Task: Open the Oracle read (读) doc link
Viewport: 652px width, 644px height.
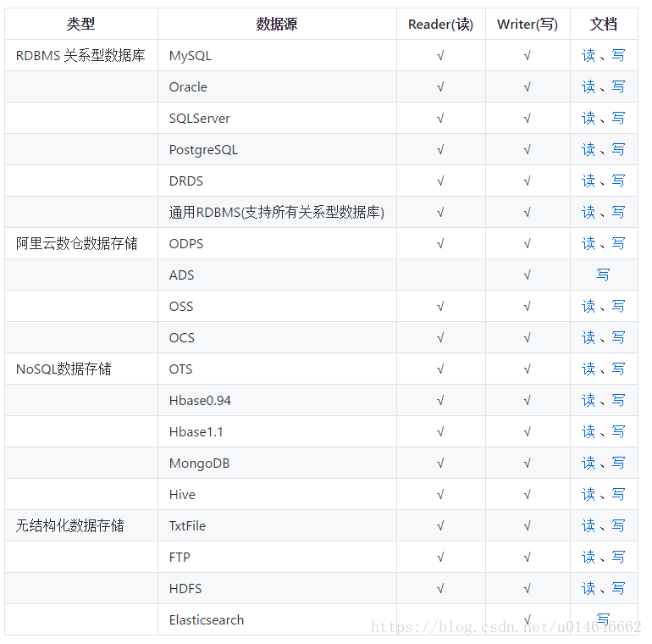Action: pos(588,86)
